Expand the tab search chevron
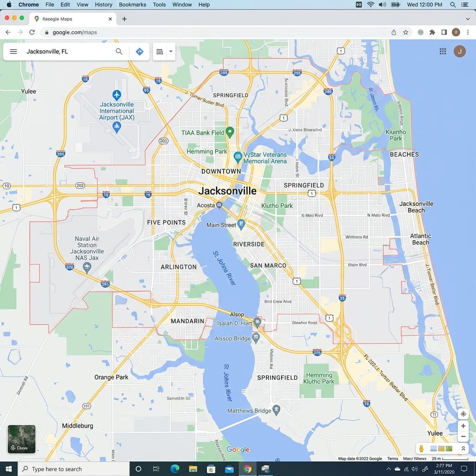This screenshot has width=476, height=476. point(468,19)
